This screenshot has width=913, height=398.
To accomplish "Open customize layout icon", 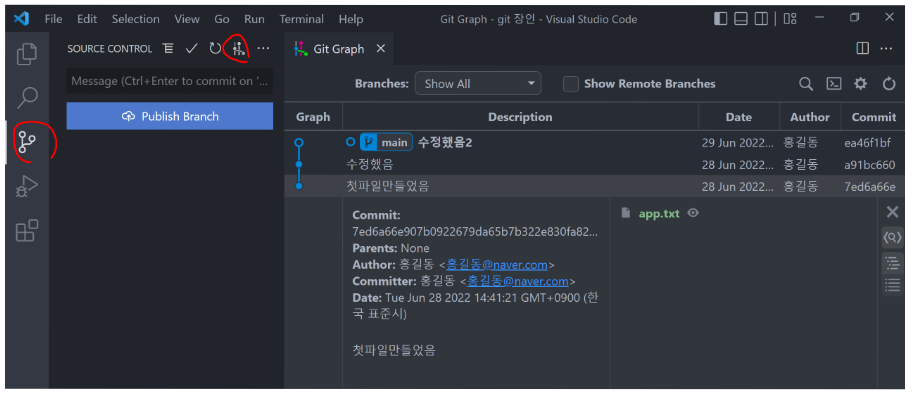I will point(790,19).
